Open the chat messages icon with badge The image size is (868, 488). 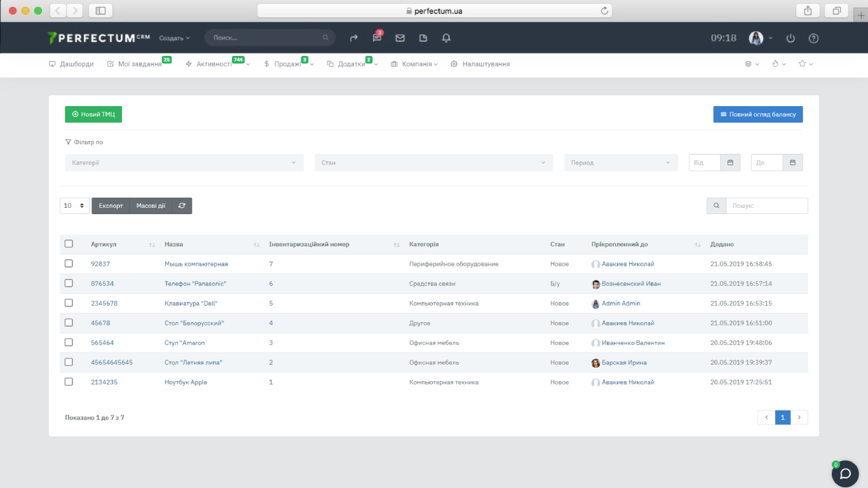(x=377, y=38)
